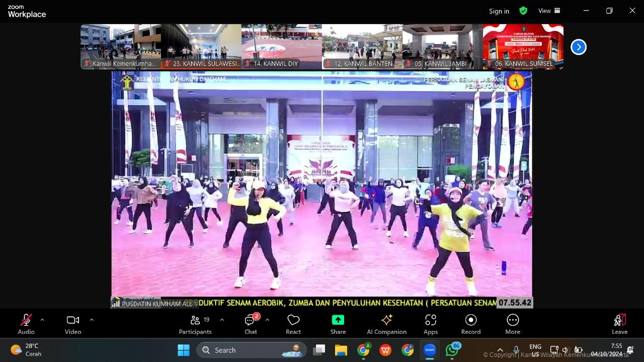The width and height of the screenshot is (644, 362).
Task: Open the Participants panel
Action: point(196,324)
